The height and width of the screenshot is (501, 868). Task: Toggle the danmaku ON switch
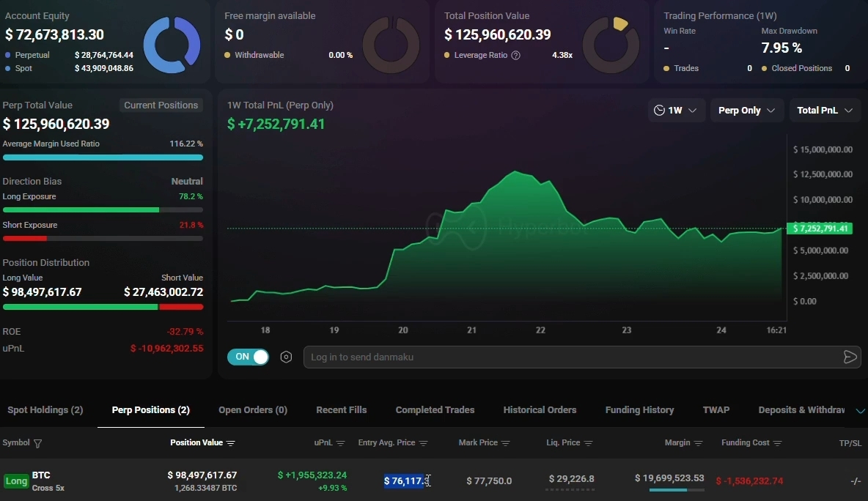point(248,357)
